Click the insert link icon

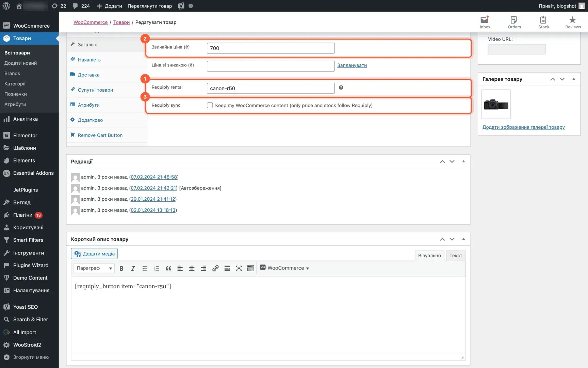215,268
